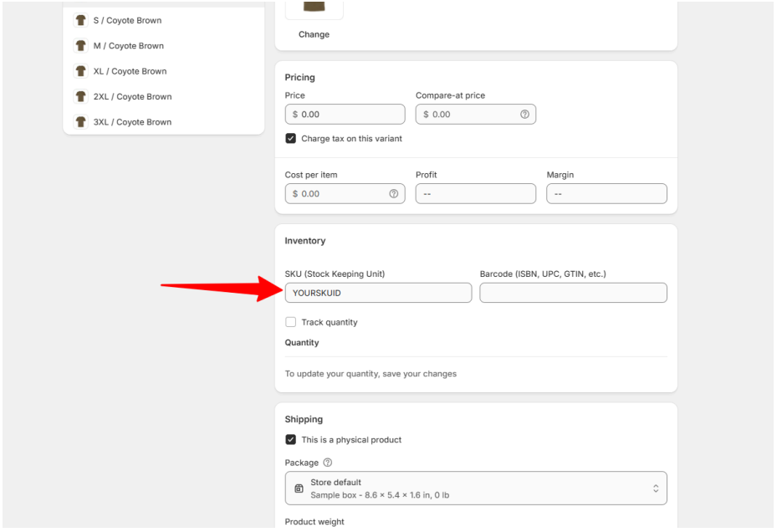This screenshot has width=777, height=532.
Task: Click the XL / Coyote Brown shirt icon
Action: tap(80, 71)
